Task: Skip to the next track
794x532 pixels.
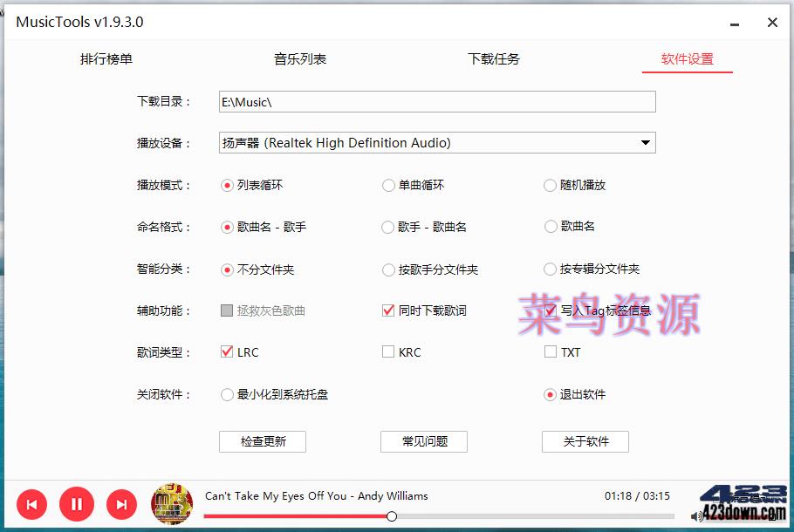Action: point(121,504)
